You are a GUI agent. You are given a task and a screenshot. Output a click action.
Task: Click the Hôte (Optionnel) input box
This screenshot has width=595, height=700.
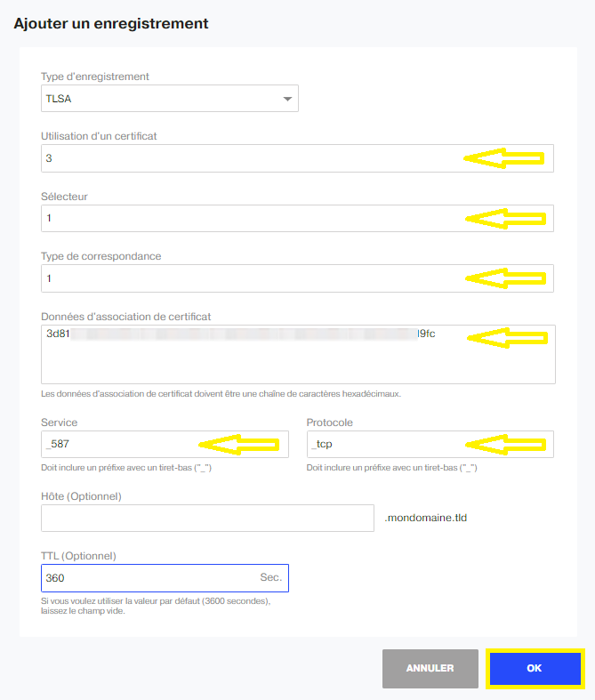point(207,518)
